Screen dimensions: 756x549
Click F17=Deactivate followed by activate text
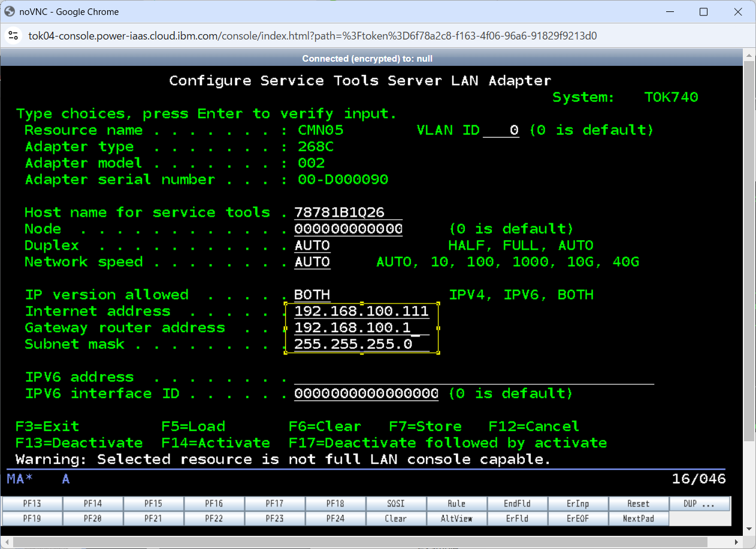tap(448, 443)
